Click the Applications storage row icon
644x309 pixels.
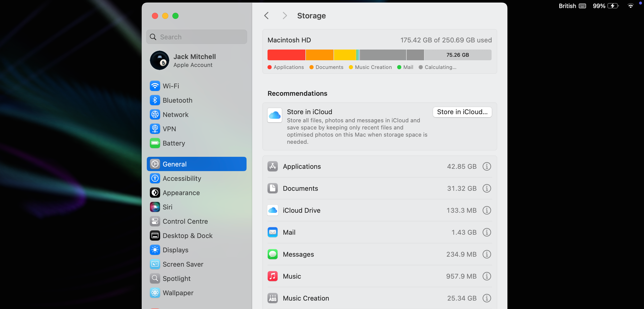point(273,167)
